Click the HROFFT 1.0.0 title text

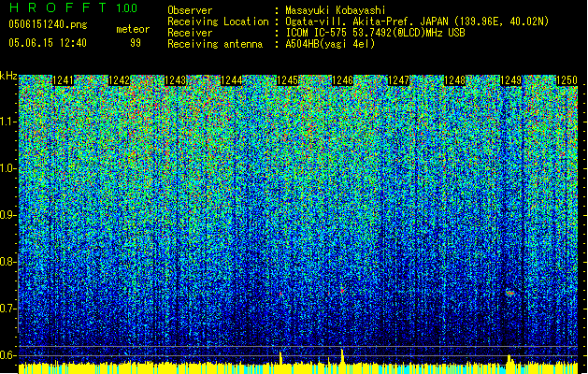[73, 7]
